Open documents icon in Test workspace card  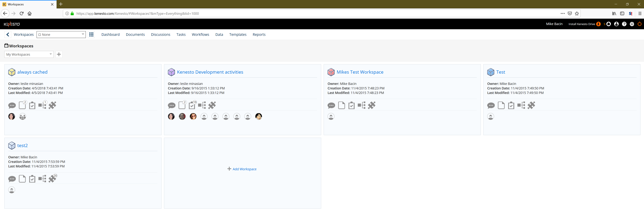coord(501,105)
